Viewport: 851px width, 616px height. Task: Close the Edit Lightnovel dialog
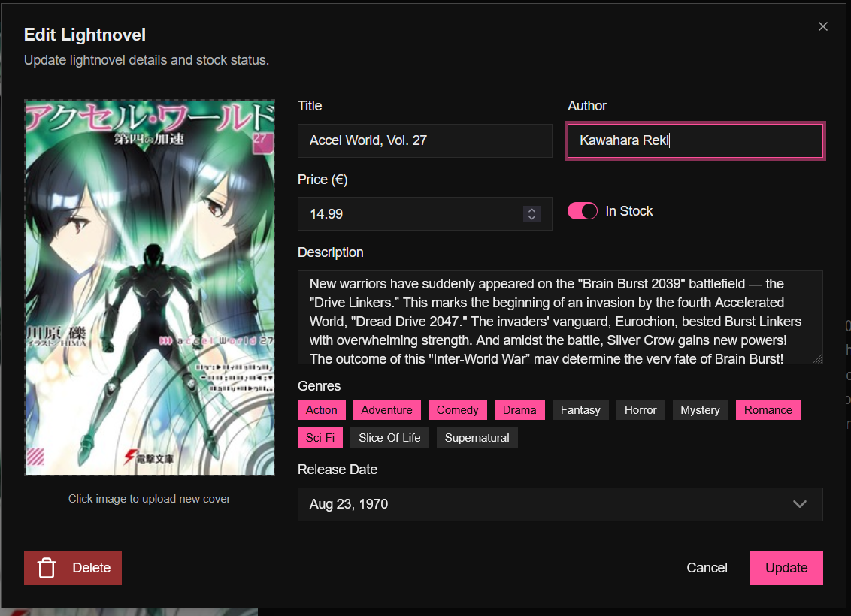tap(823, 26)
